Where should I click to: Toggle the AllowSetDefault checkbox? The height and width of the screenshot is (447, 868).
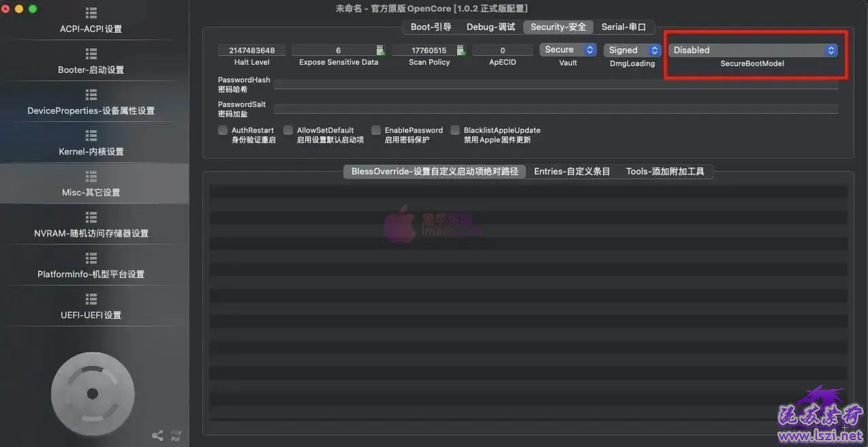tap(288, 130)
